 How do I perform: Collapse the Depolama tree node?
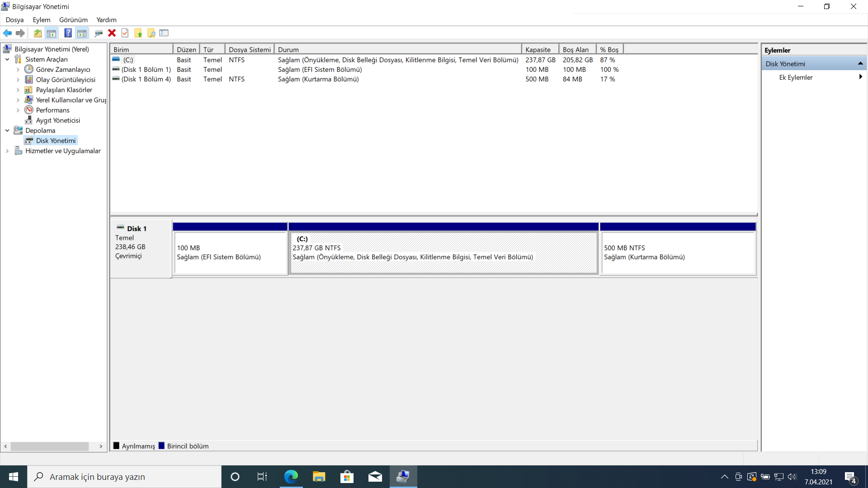[7, 131]
